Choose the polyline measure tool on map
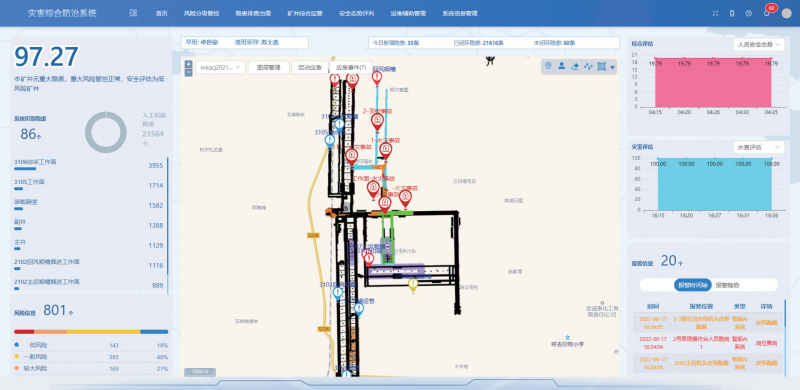Screen dimensions: 800x390 point(588,66)
